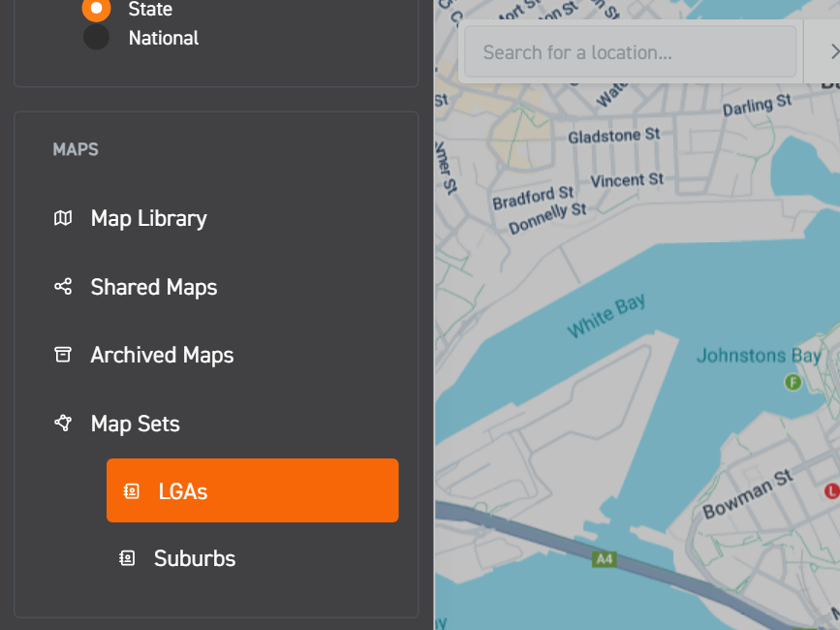The height and width of the screenshot is (630, 840).
Task: Select the green F ferry marker on Johnstons Bay
Action: tap(793, 383)
